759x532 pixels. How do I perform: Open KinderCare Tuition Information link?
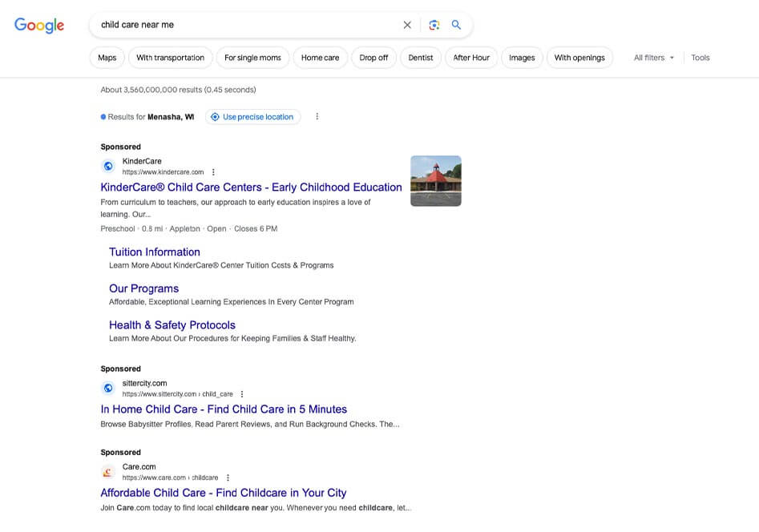tap(155, 252)
